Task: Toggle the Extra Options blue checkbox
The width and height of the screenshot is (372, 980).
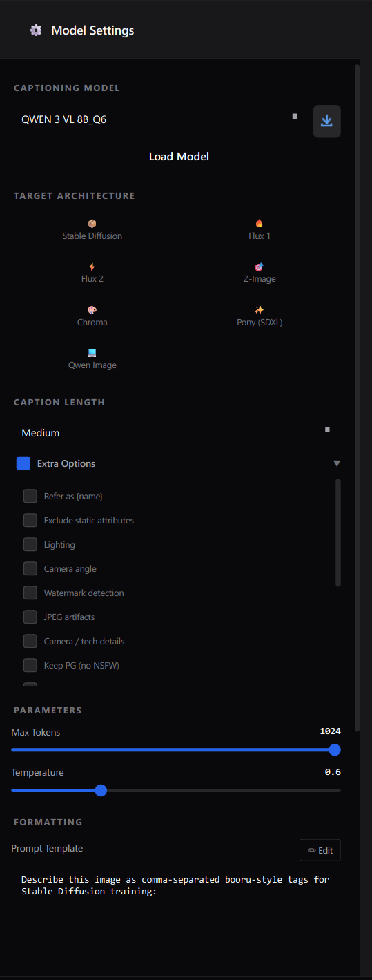Action: pyautogui.click(x=23, y=463)
